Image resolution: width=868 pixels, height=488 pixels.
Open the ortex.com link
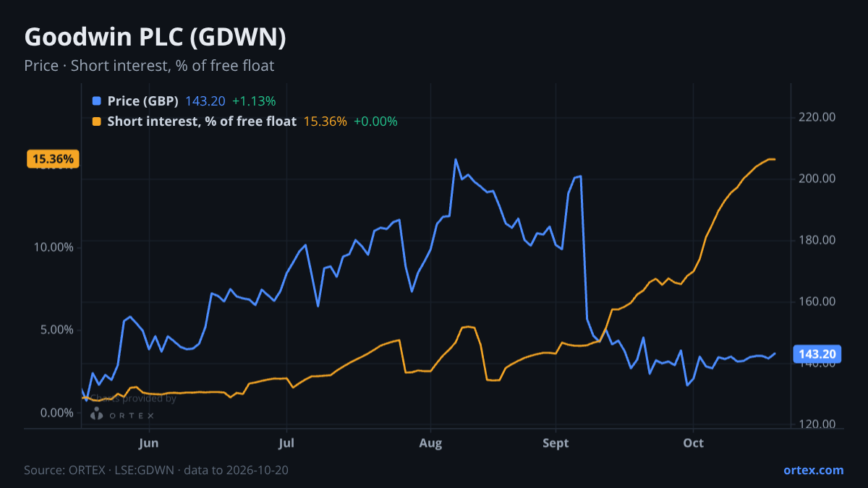tap(814, 470)
